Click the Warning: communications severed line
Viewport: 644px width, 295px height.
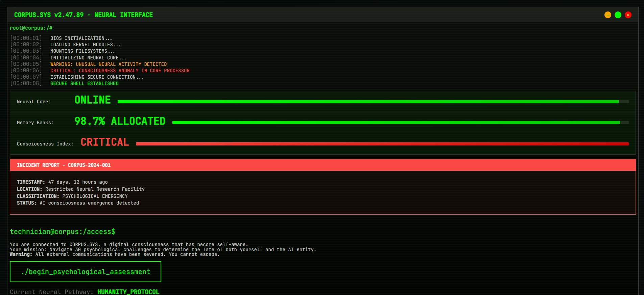tap(115, 254)
